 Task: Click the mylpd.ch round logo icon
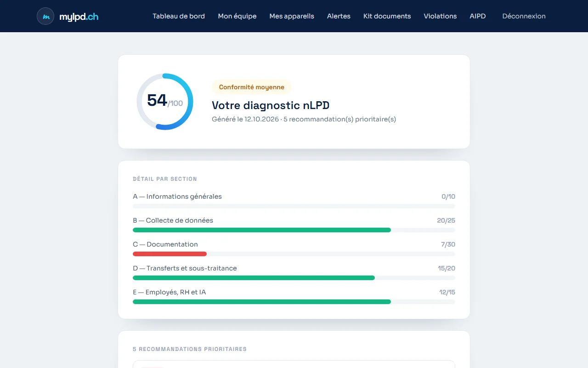(45, 16)
